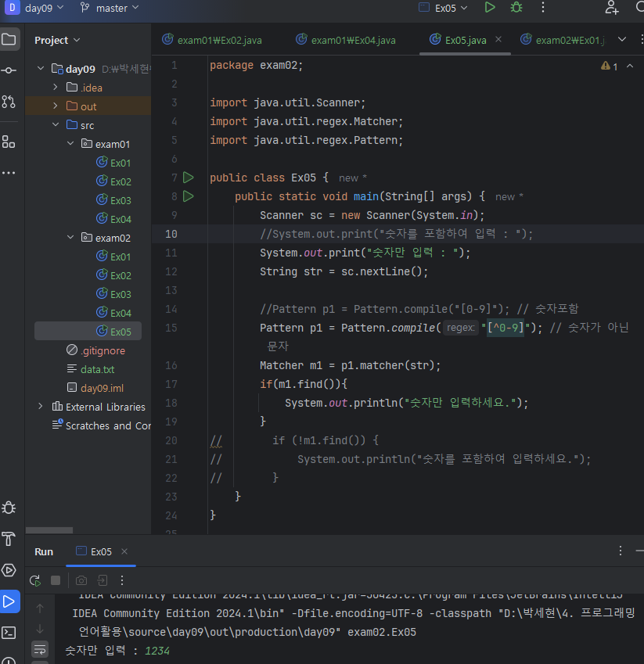Screen dimensions: 644x664
Task: Open the toolbar more-actions vertical dots
Action: (543, 7)
